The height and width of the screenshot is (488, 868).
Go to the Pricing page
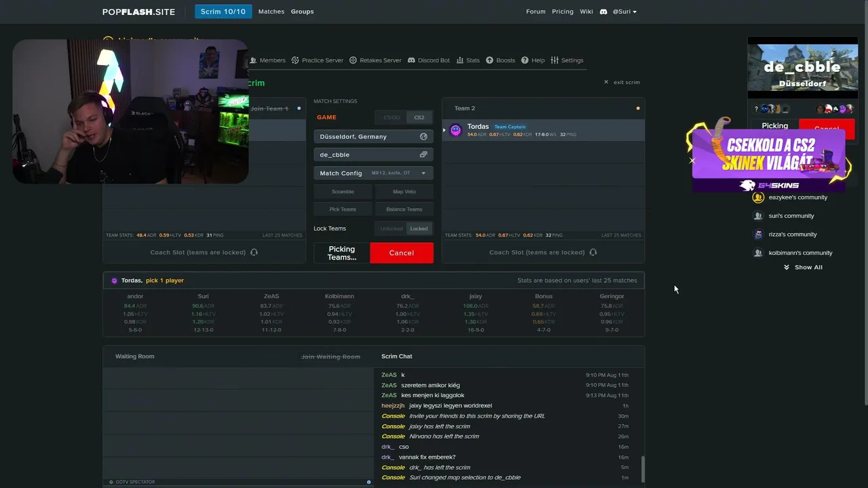click(563, 12)
